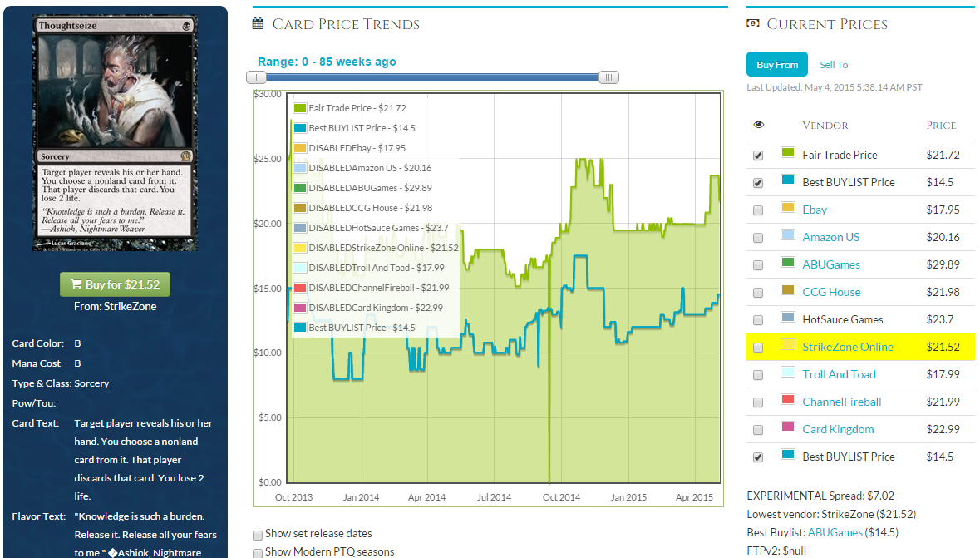Image resolution: width=980 pixels, height=558 pixels.
Task: Click the calendar icon beside Card Price Trends
Action: (258, 24)
